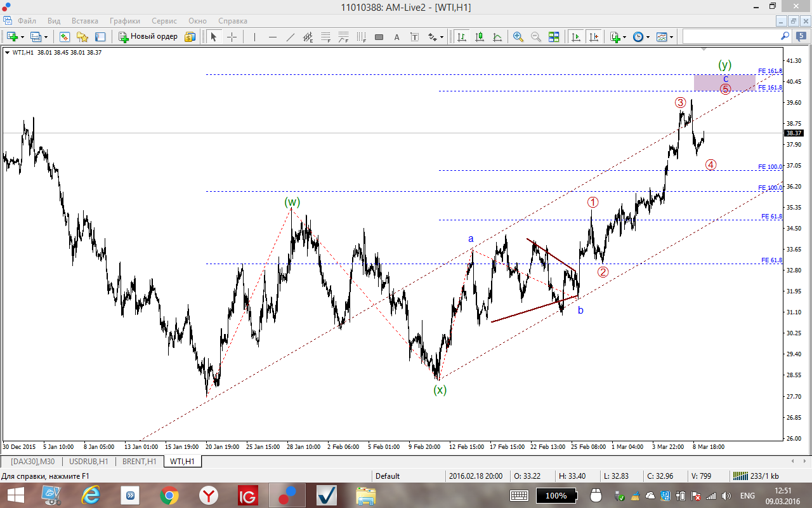Select the crosshair tool
The width and height of the screenshot is (812, 508).
pos(232,37)
